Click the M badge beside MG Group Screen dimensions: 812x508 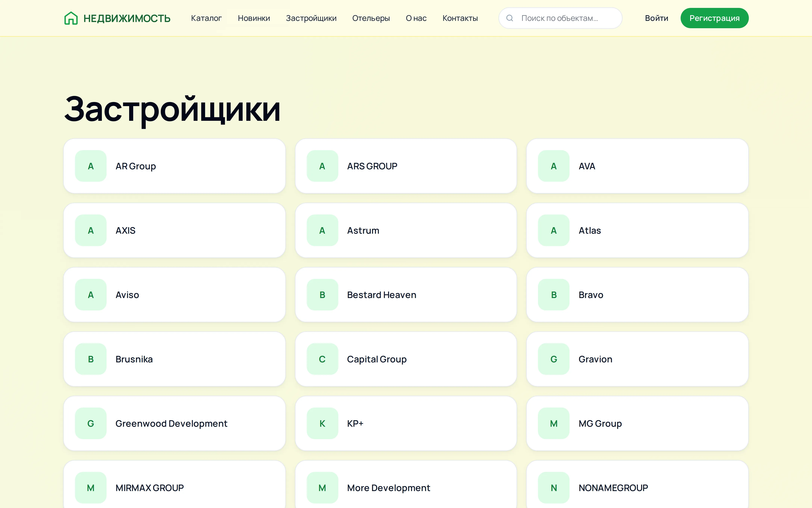(x=554, y=423)
